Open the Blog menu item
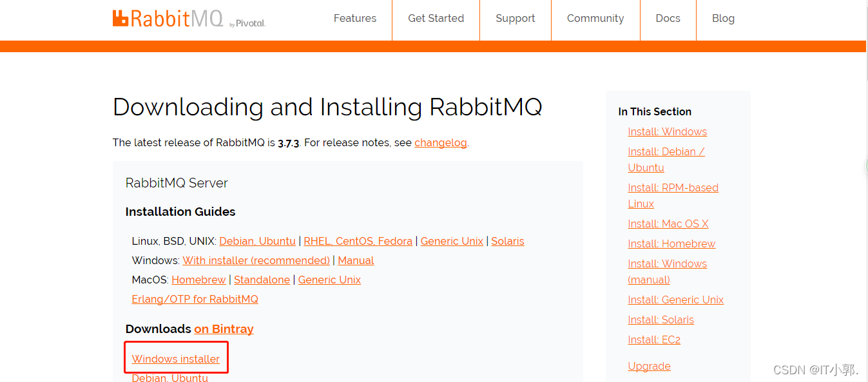Viewport: 868px width, 382px height. tap(723, 18)
